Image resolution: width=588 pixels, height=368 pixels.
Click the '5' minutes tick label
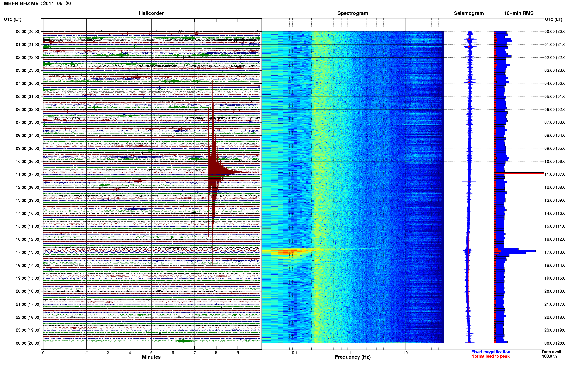(151, 353)
